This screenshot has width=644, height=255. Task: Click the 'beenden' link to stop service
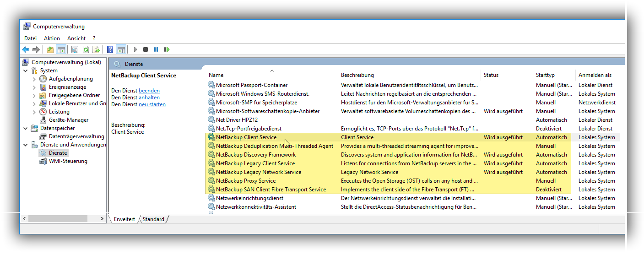(149, 91)
